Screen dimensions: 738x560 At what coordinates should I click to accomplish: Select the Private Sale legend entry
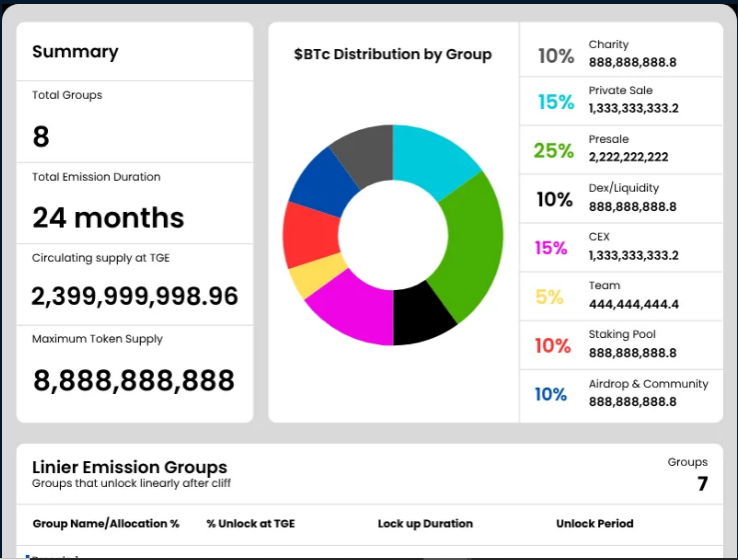[x=620, y=100]
